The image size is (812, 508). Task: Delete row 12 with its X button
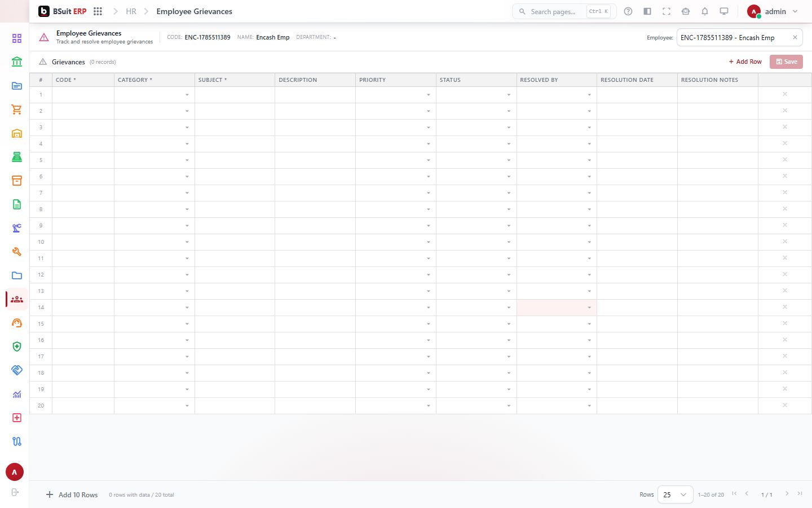pyautogui.click(x=785, y=274)
